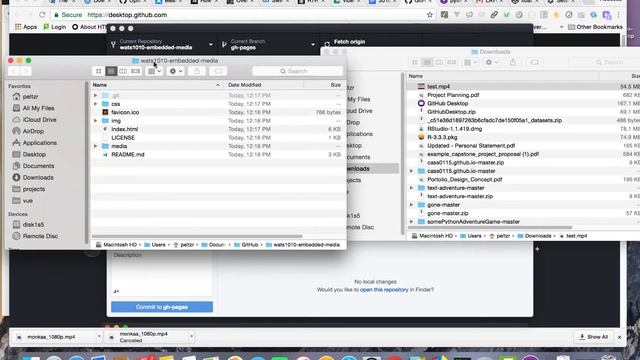Open iCloud Drive in front Finder sidebar
This screenshot has height=360, width=640.
(35, 120)
